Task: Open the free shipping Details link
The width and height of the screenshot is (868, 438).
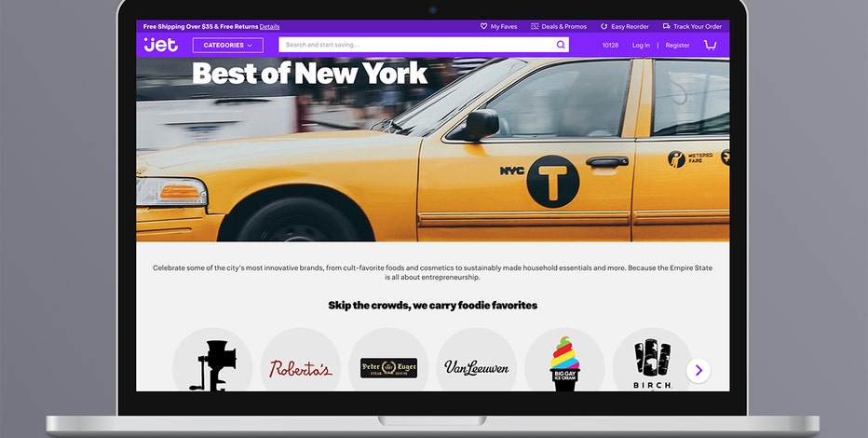Action: [x=269, y=27]
